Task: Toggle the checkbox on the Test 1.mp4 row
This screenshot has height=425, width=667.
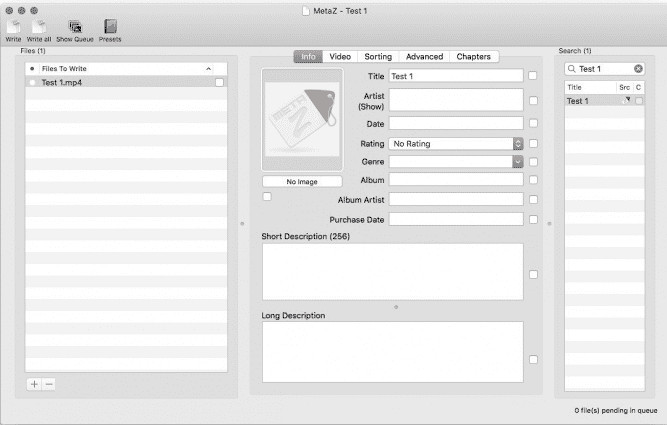Action: (219, 83)
